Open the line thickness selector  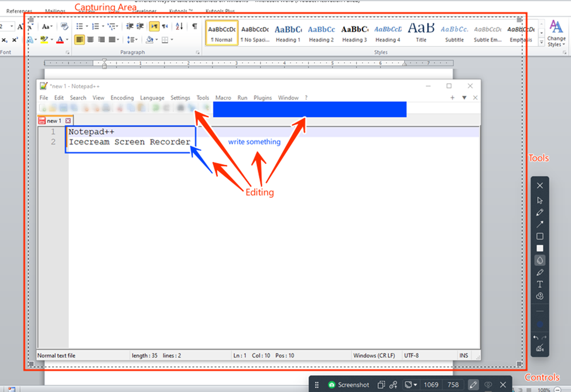pos(540,312)
